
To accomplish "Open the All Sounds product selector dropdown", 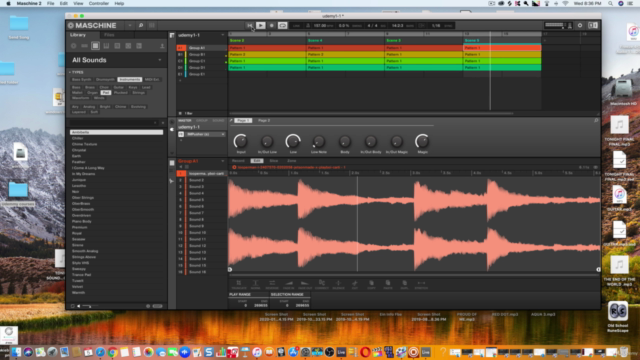I will [x=160, y=60].
